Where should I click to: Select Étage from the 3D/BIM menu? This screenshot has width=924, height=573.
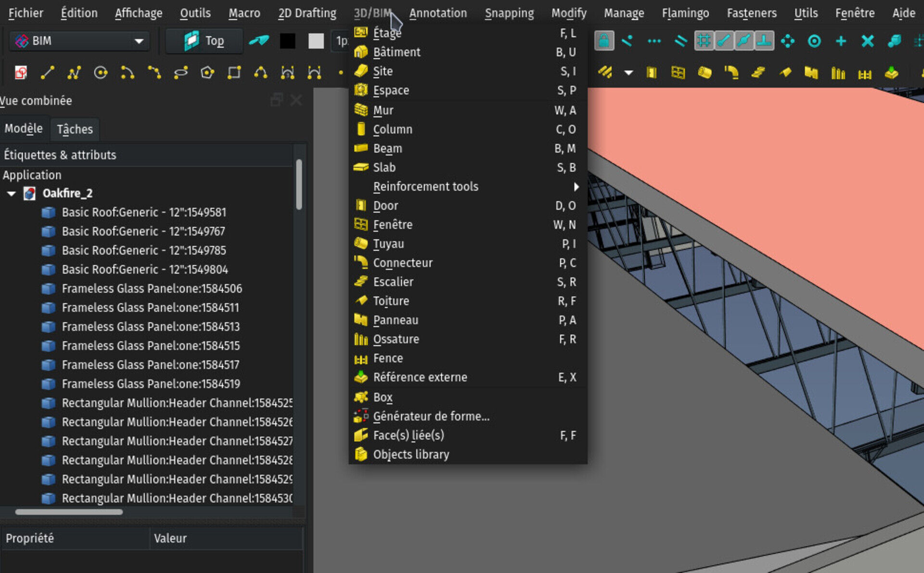click(x=387, y=32)
